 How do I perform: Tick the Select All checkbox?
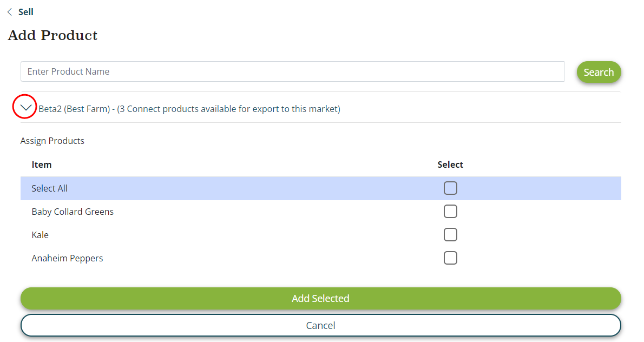[450, 188]
